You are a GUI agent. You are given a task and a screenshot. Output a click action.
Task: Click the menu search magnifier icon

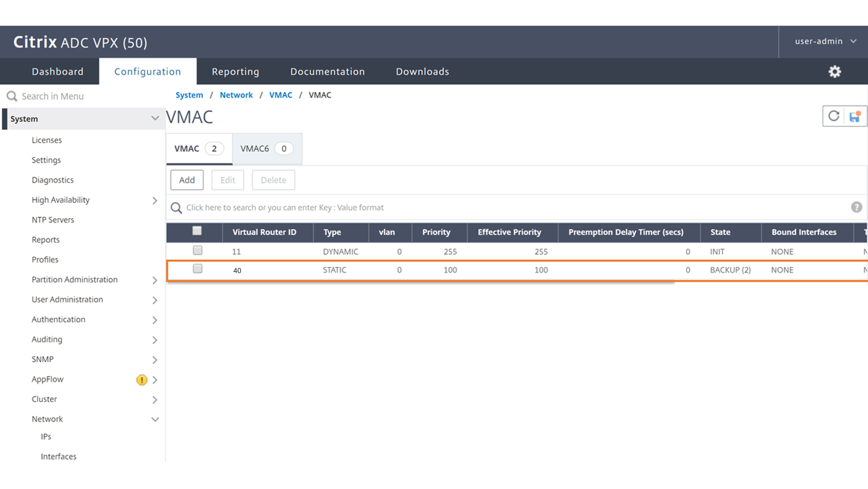coord(12,96)
